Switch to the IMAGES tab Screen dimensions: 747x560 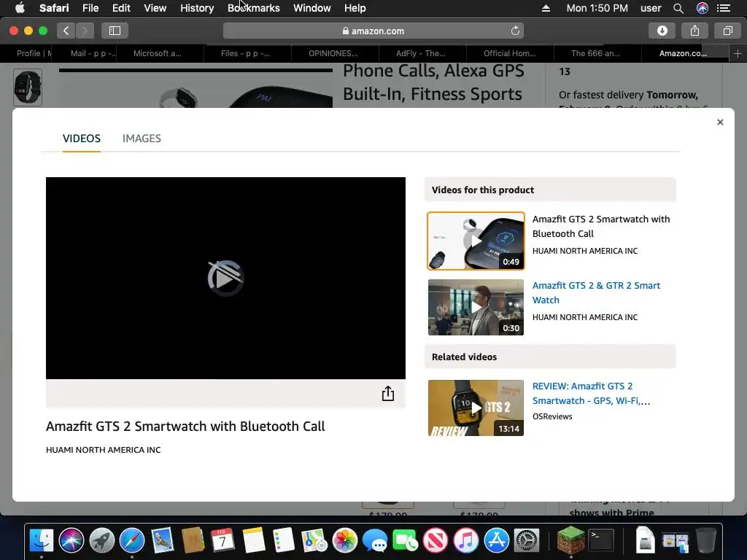click(x=142, y=139)
